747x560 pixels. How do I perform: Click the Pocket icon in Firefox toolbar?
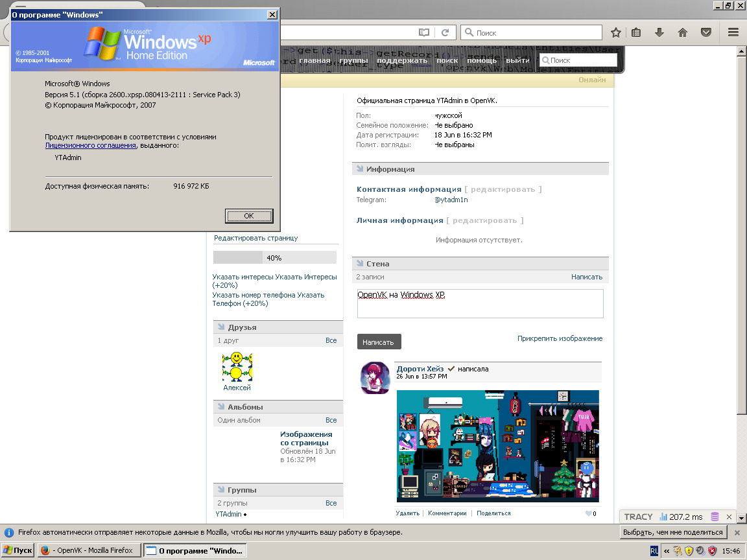pyautogui.click(x=706, y=32)
